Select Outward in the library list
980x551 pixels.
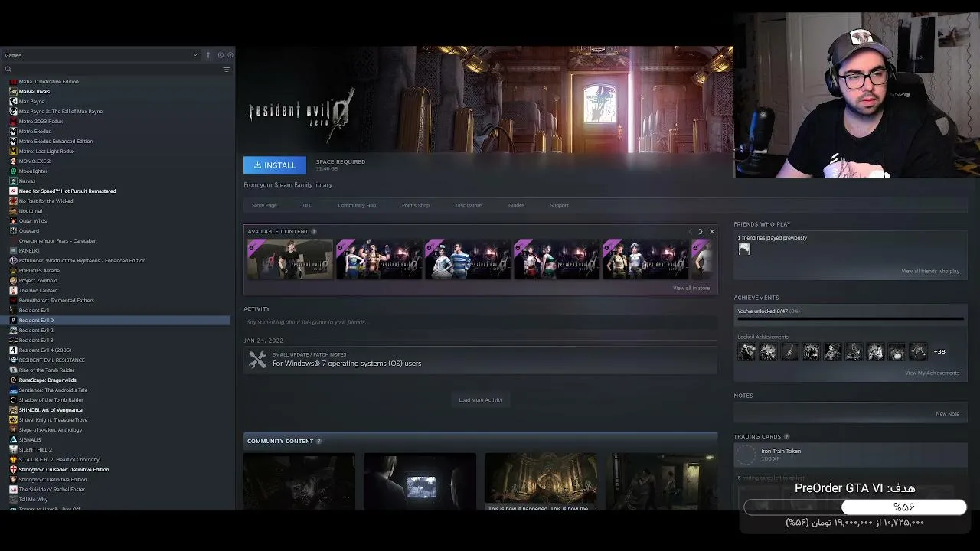[x=29, y=230]
